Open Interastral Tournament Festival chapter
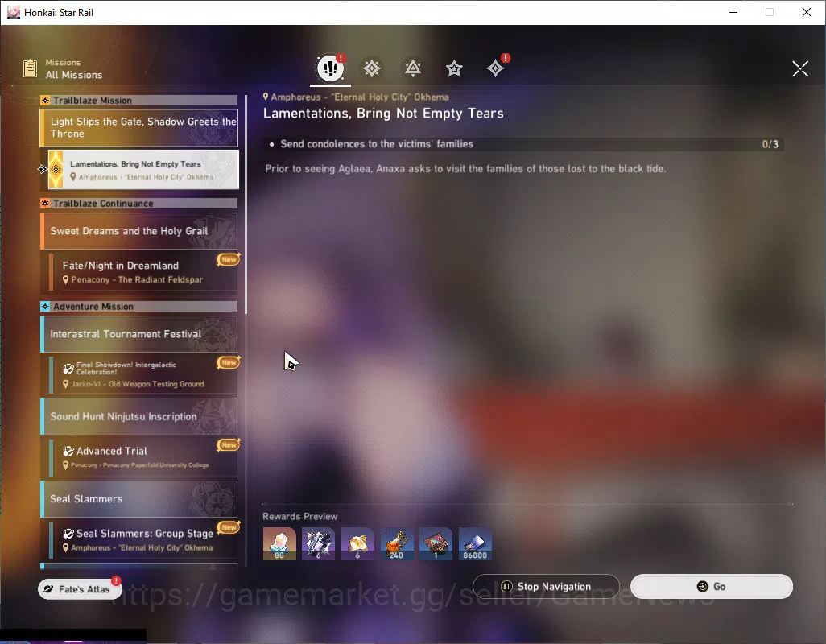Screen dimensions: 826x644 [x=139, y=334]
